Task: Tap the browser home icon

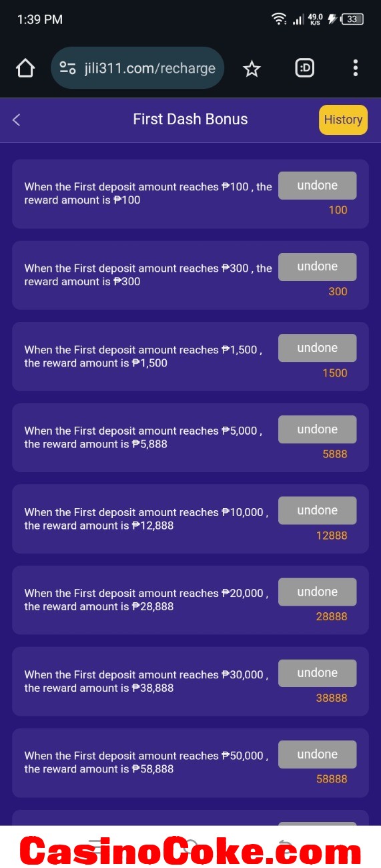Action: click(25, 68)
